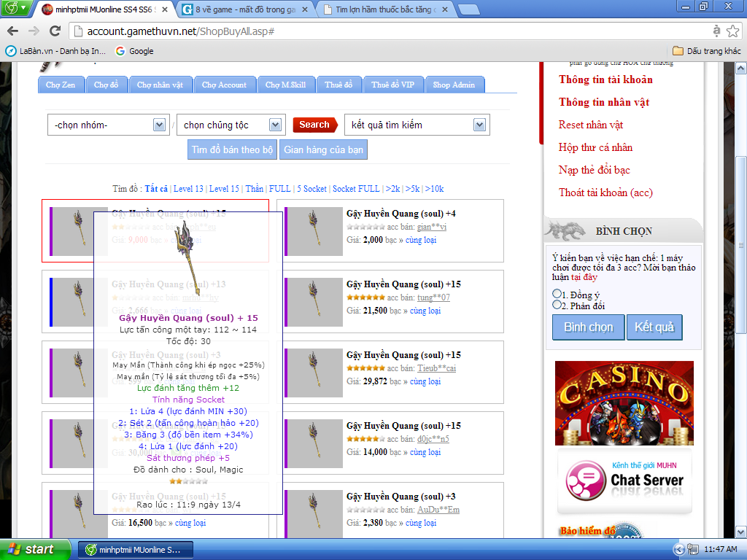
Task: Click the address bar URL field
Action: click(391, 31)
